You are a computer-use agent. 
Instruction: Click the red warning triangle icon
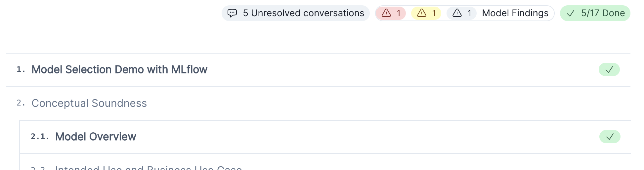point(386,13)
